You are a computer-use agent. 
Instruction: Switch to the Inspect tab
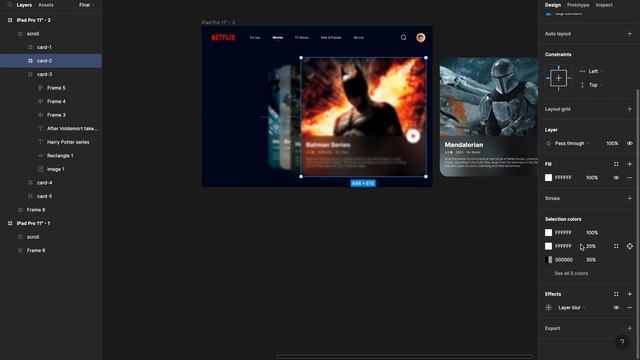(x=604, y=5)
